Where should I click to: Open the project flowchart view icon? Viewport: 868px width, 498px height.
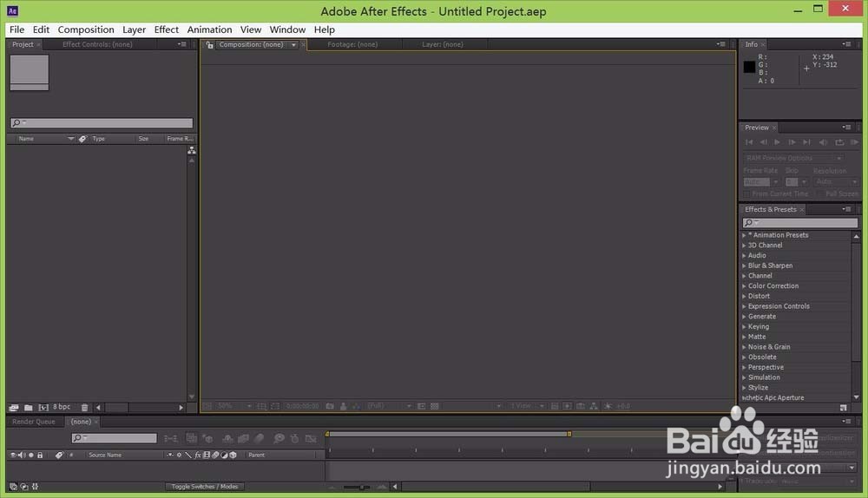pyautogui.click(x=192, y=150)
